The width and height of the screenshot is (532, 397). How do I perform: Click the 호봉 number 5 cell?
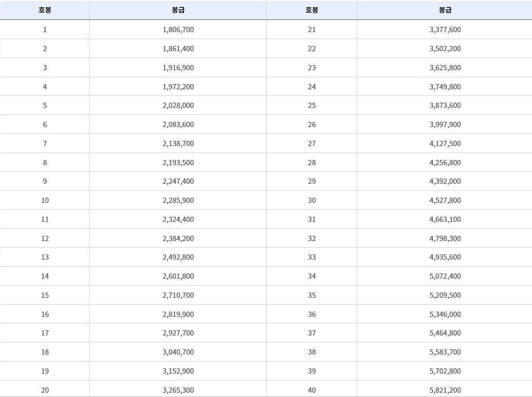45,105
